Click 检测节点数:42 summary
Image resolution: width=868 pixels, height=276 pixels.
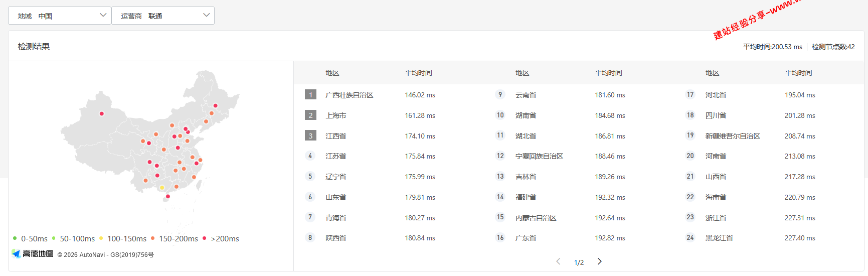(x=833, y=47)
